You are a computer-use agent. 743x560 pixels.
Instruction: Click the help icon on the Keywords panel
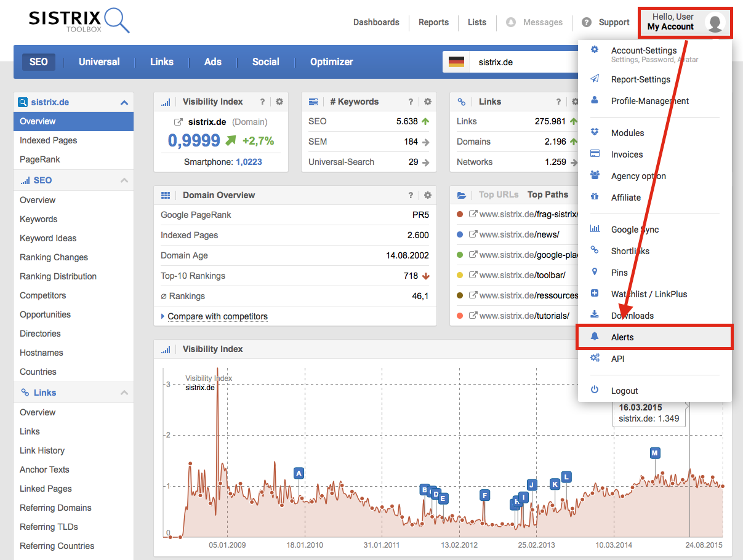click(410, 102)
